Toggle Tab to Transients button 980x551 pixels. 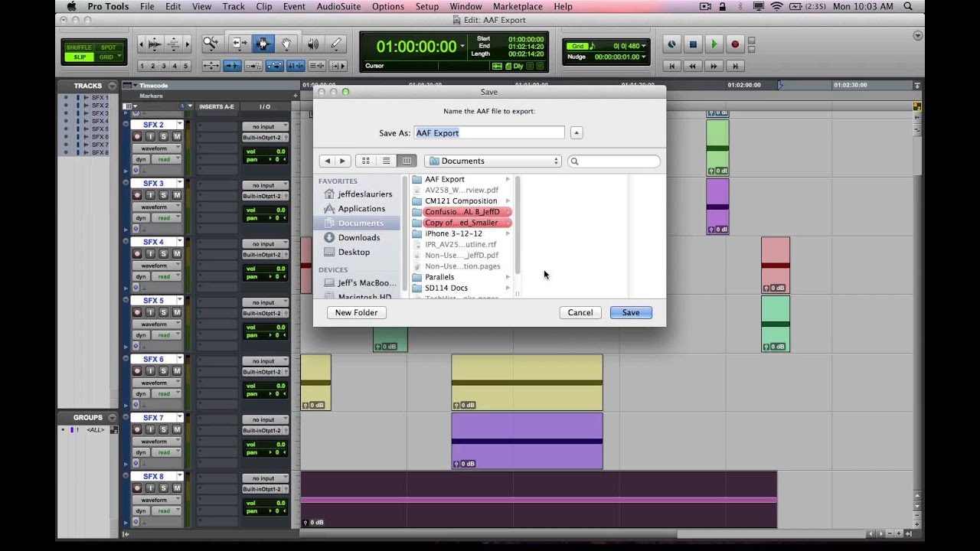tap(232, 66)
